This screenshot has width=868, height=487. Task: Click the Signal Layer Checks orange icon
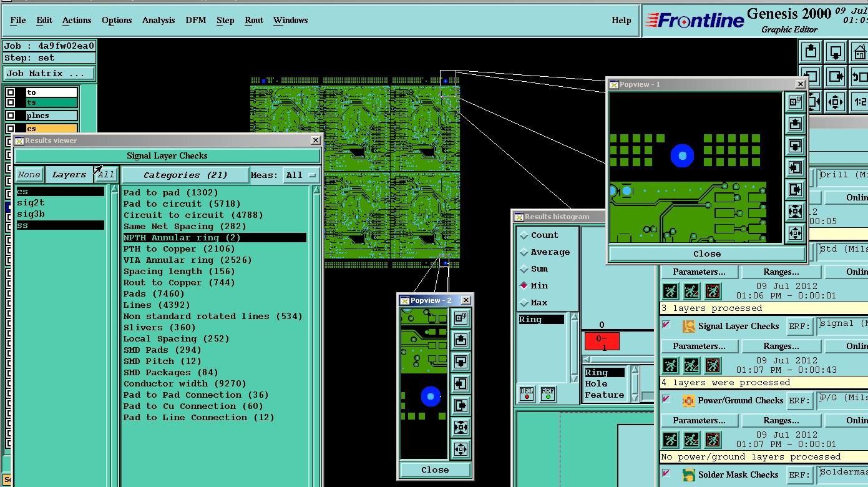pyautogui.click(x=689, y=326)
